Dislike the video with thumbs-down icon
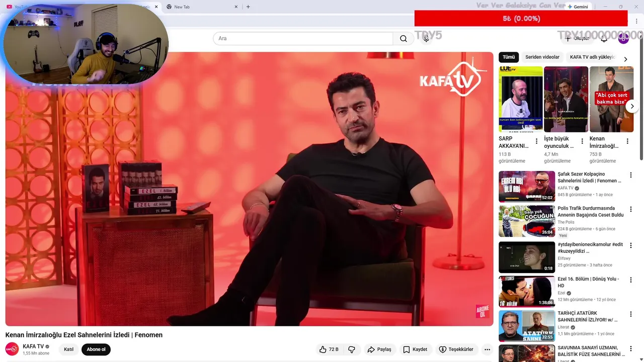 [352, 349]
